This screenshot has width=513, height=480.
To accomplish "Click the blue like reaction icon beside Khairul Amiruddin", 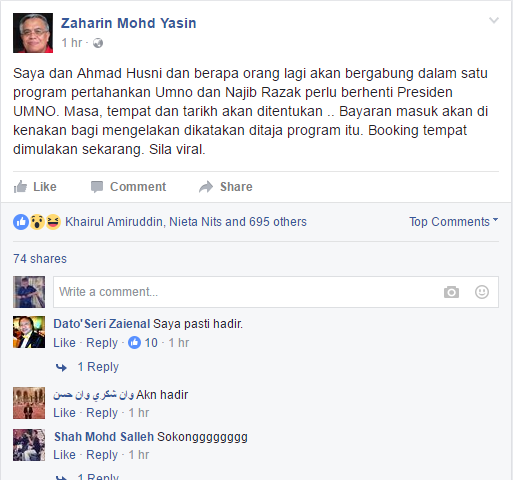I will pyautogui.click(x=21, y=222).
